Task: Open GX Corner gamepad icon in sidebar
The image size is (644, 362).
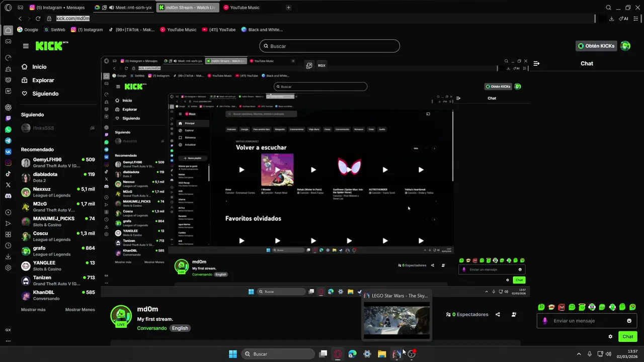Action: coord(8,41)
